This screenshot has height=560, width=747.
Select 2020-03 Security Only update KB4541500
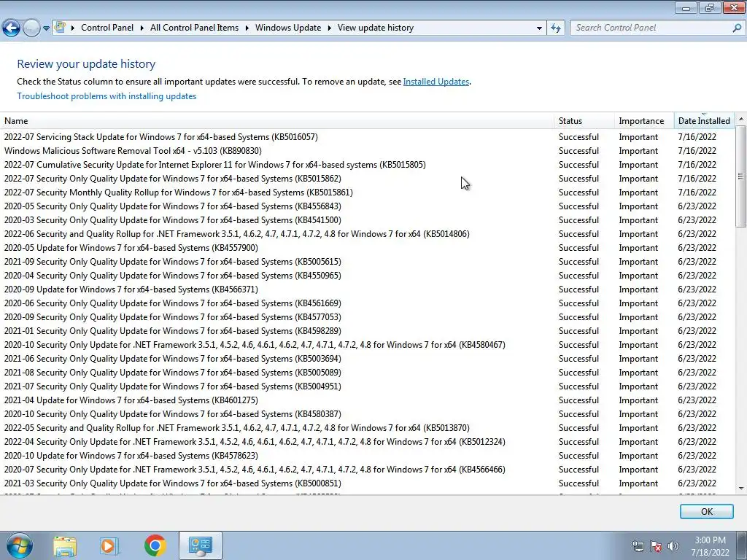point(367,220)
